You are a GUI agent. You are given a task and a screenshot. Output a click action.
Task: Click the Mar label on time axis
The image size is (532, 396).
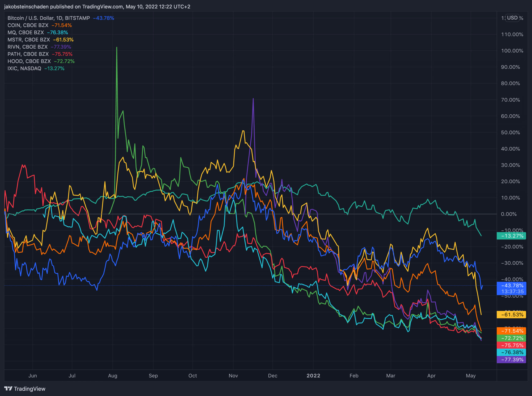391,375
